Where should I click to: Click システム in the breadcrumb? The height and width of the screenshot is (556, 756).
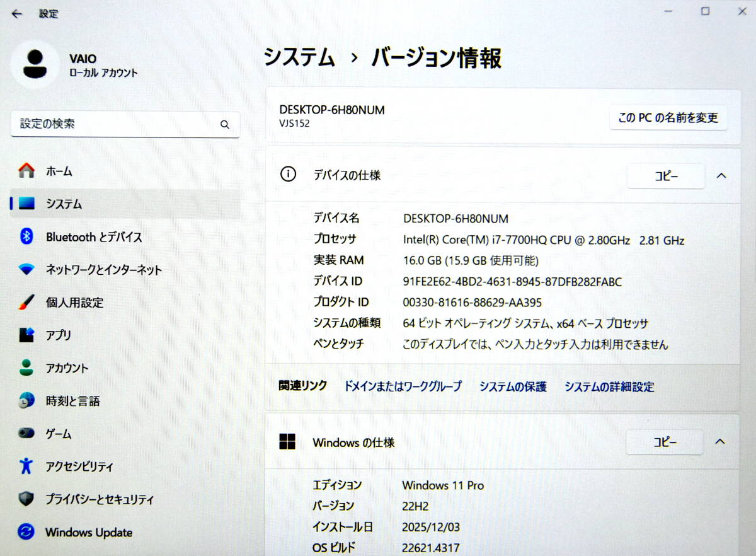[299, 57]
